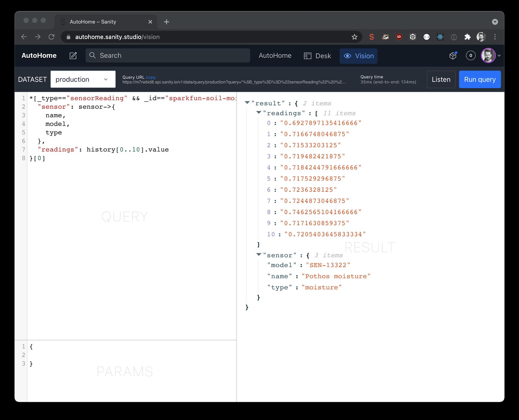Switch to the Desk tool tab

[317, 56]
